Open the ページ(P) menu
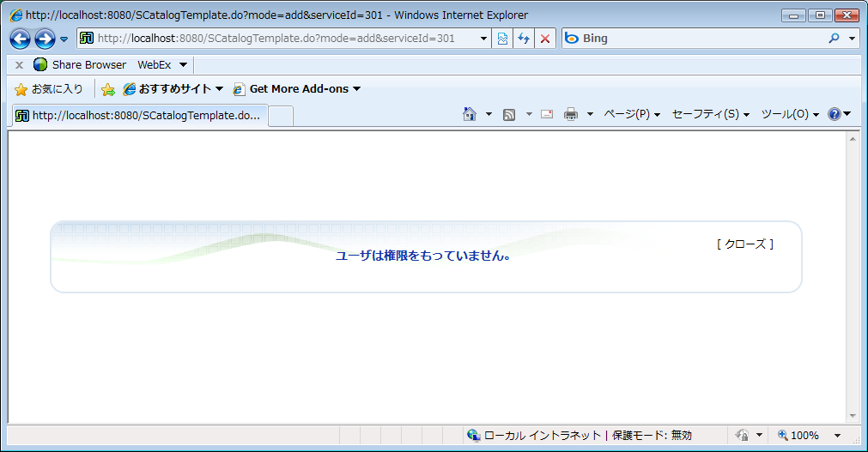Screen dimensions: 868x452 (x=632, y=114)
